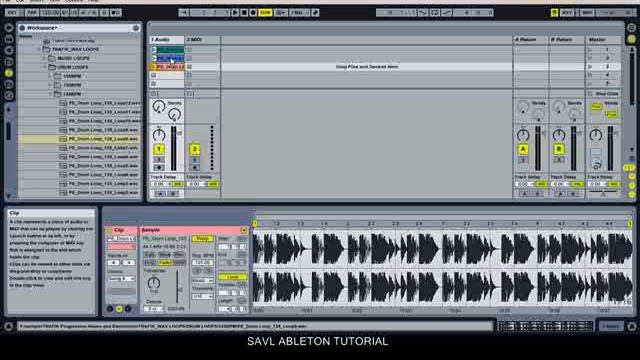Click the 1 Audio track header

tap(167, 40)
